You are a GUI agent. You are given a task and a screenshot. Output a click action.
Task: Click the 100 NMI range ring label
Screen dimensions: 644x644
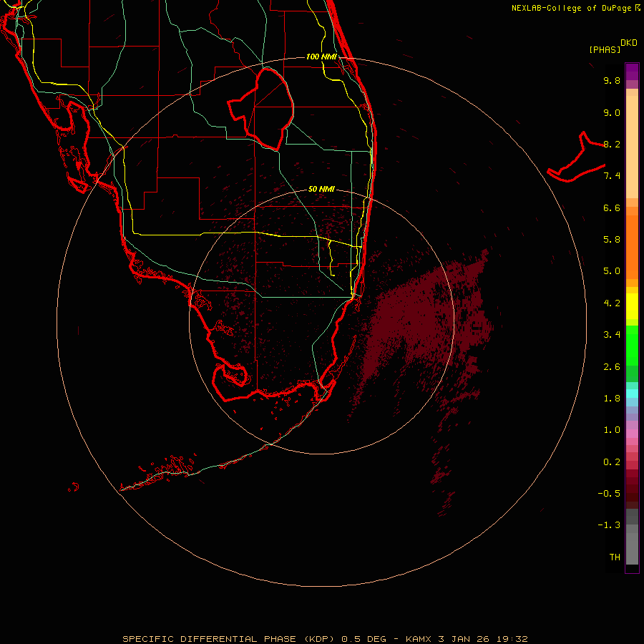pos(321,57)
